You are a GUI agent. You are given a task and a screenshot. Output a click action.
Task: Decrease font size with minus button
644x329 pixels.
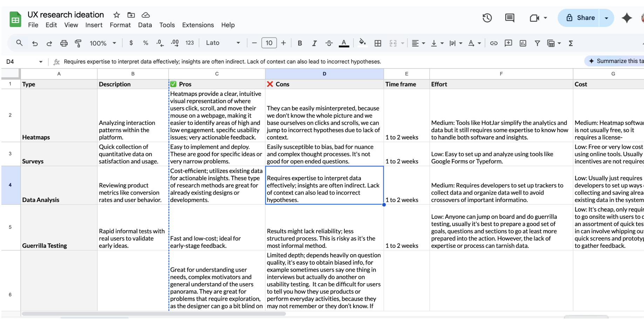tap(254, 43)
